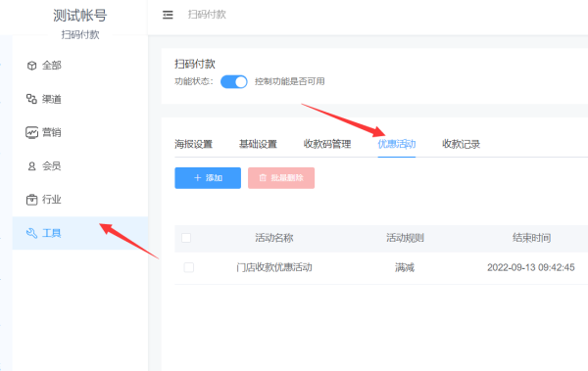588x371 pixels.
Task: Open the 渠道 sidebar section
Action: coord(80,99)
